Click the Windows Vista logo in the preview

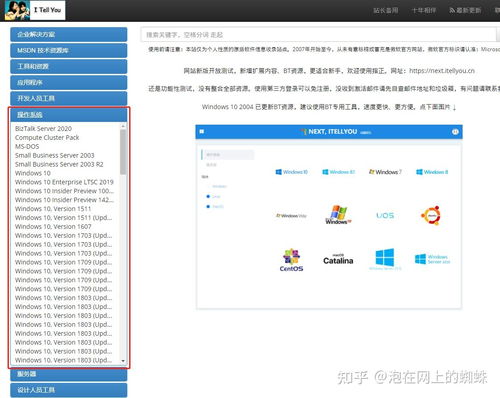[291, 216]
